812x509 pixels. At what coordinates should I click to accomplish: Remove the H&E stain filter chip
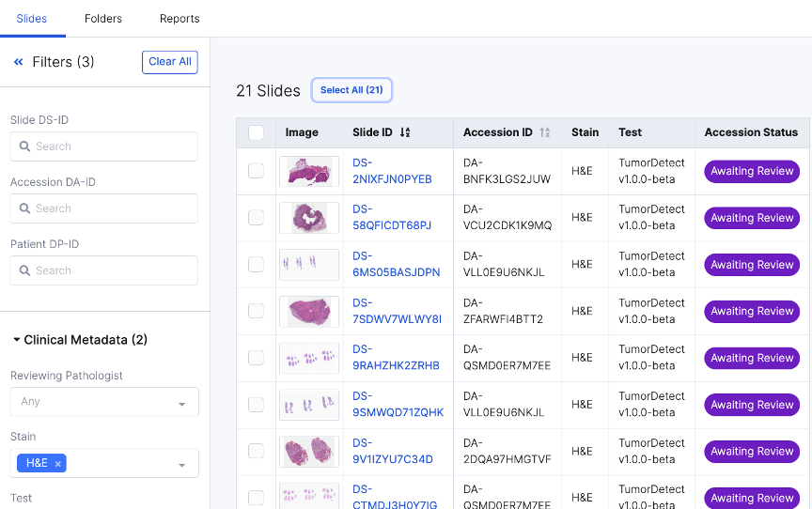[x=57, y=463]
